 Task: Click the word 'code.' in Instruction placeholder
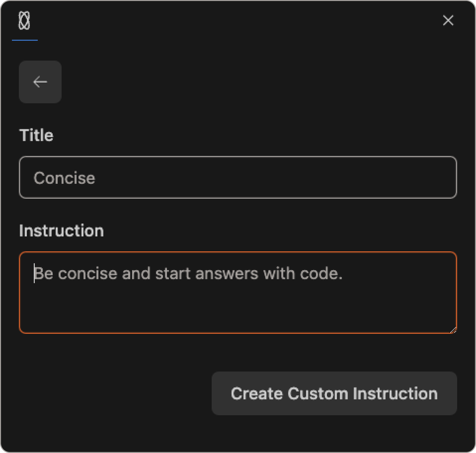321,273
